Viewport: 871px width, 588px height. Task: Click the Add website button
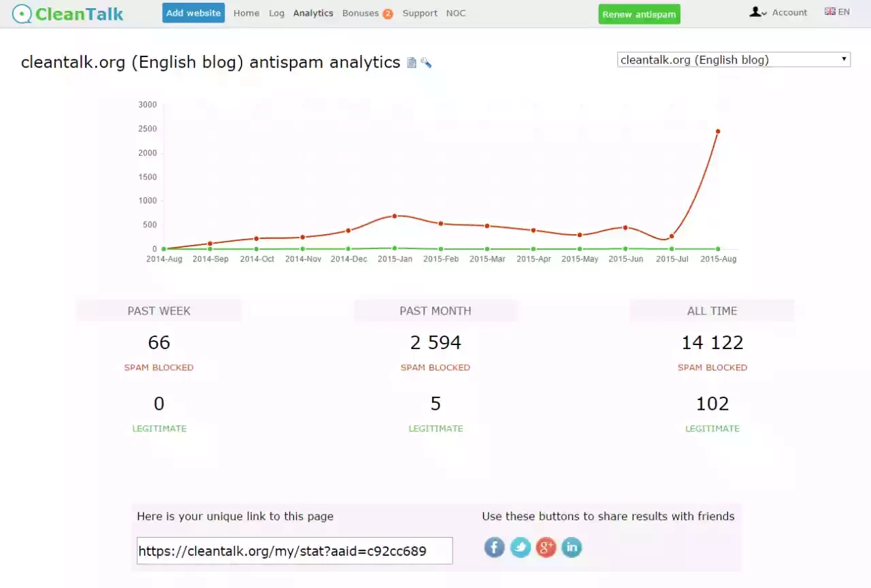(x=193, y=13)
